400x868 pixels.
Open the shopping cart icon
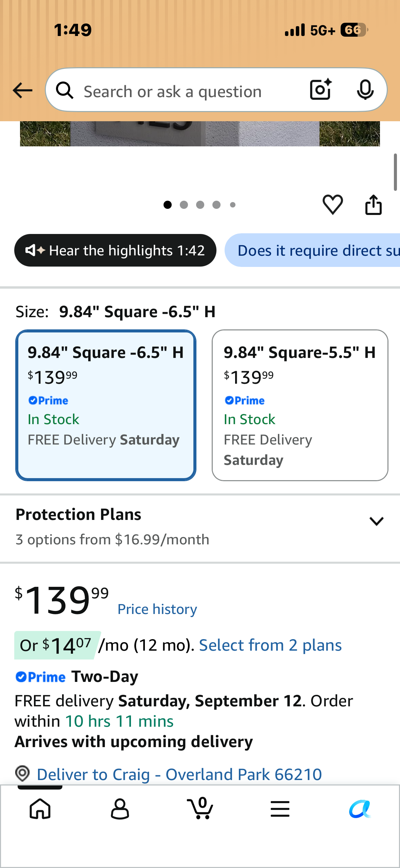[x=200, y=808]
